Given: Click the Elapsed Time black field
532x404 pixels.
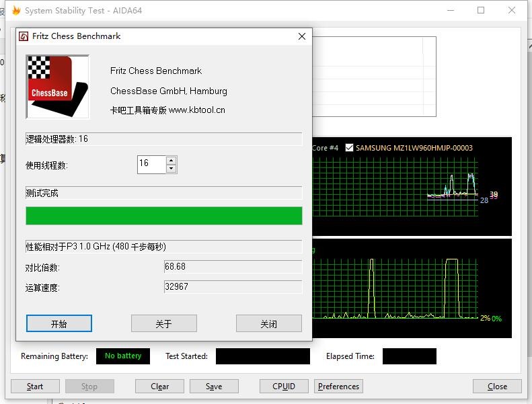Looking at the screenshot, I should click(410, 356).
